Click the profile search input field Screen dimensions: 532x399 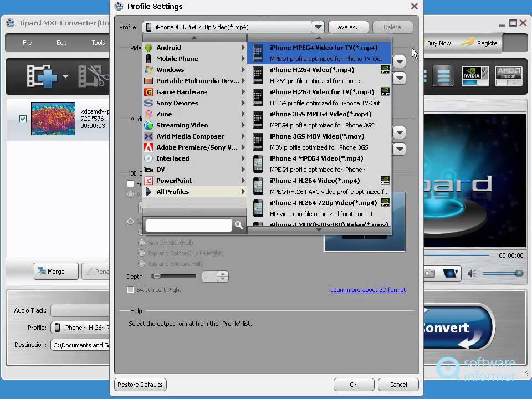pyautogui.click(x=189, y=226)
